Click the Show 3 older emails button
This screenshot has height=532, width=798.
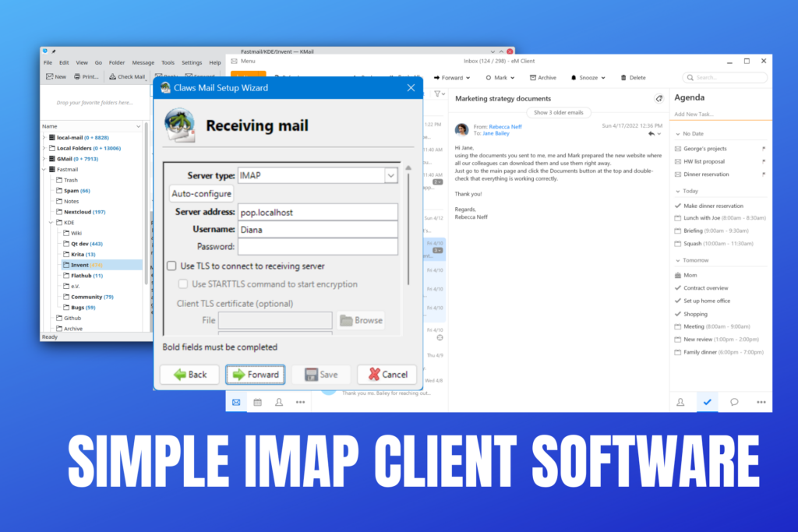coord(558,112)
